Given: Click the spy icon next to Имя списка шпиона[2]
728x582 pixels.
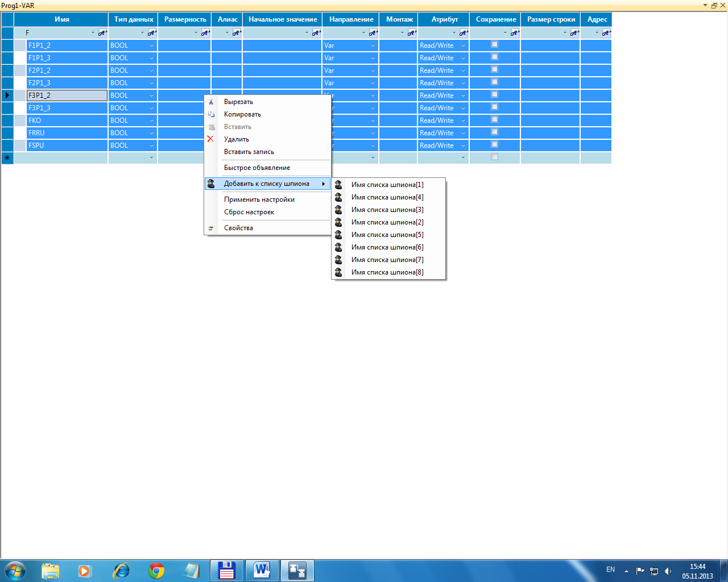Looking at the screenshot, I should [338, 222].
